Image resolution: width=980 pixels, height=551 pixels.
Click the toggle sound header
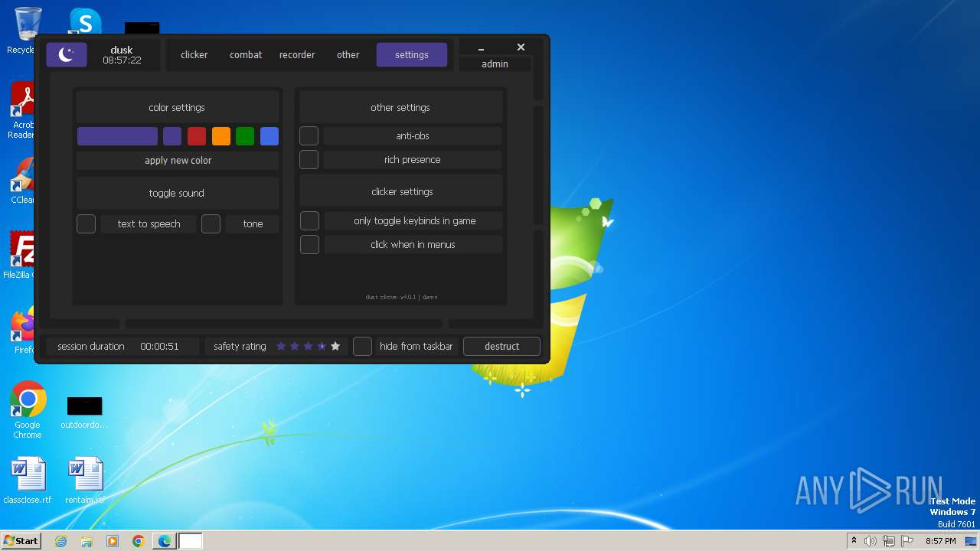coord(177,194)
